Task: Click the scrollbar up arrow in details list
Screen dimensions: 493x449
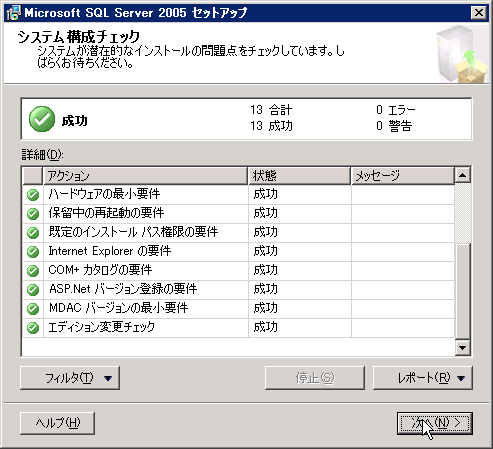Action: pyautogui.click(x=463, y=175)
